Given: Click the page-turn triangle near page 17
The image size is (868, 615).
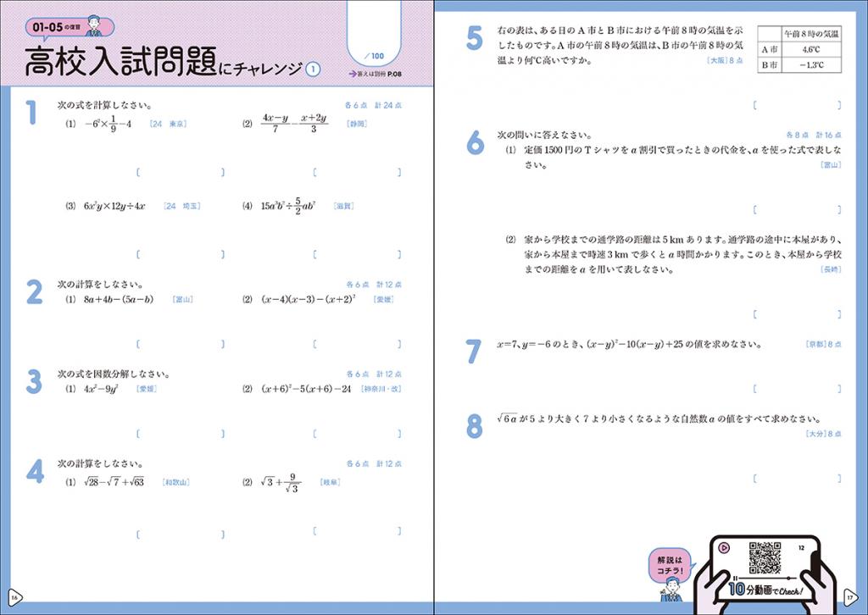Looking at the screenshot, I should 850,596.
